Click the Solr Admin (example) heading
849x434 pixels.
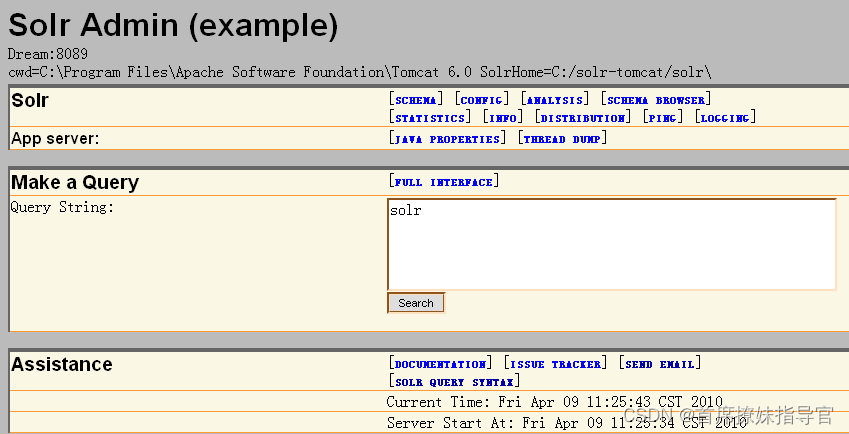pyautogui.click(x=173, y=25)
